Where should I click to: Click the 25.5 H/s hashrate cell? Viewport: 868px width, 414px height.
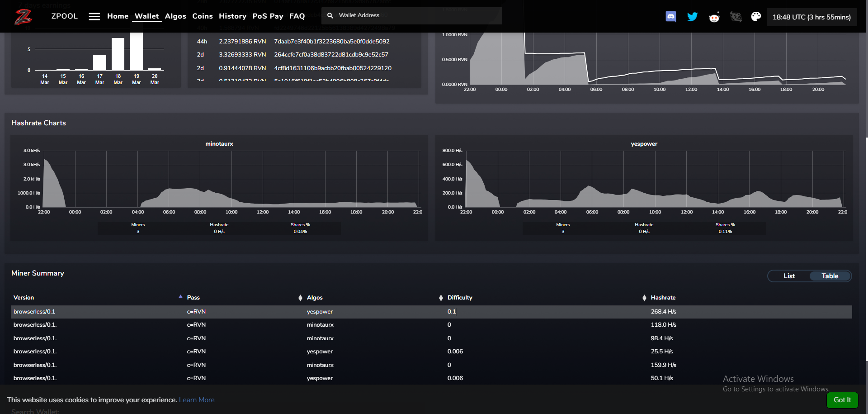point(661,352)
